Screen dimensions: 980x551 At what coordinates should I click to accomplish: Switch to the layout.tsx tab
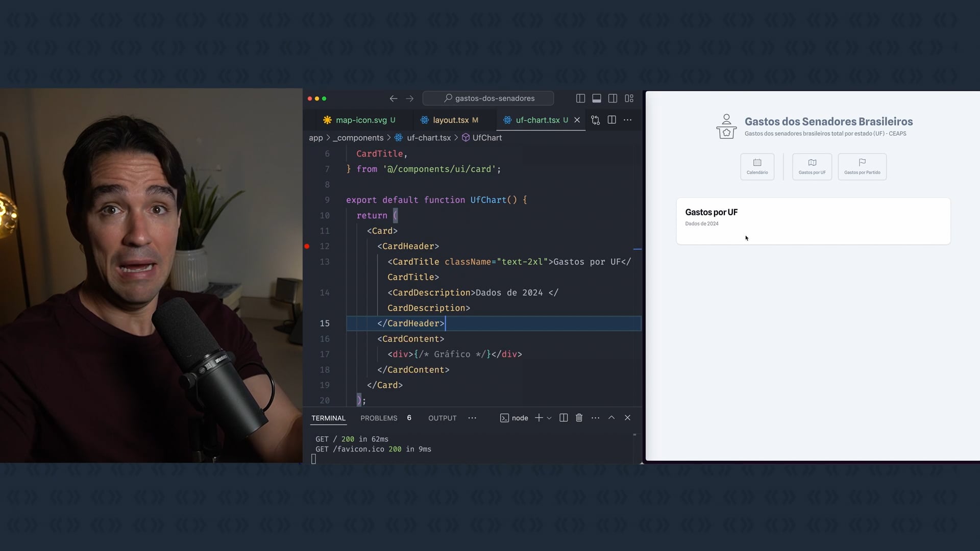(450, 120)
